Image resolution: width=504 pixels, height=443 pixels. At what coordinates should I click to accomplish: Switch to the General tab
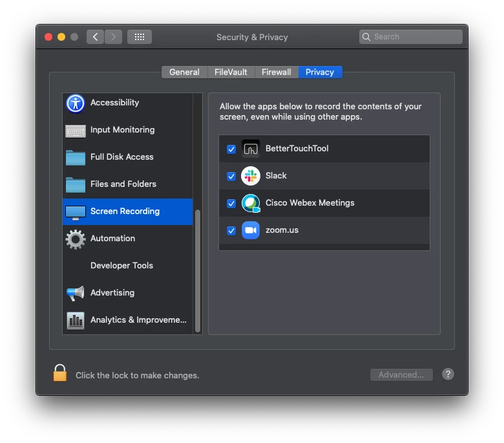(x=185, y=72)
